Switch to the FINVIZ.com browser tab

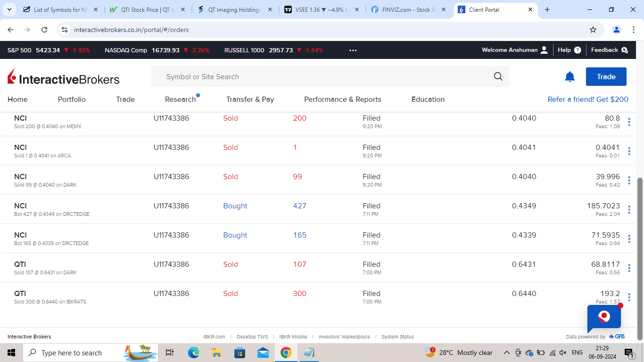[x=409, y=9]
